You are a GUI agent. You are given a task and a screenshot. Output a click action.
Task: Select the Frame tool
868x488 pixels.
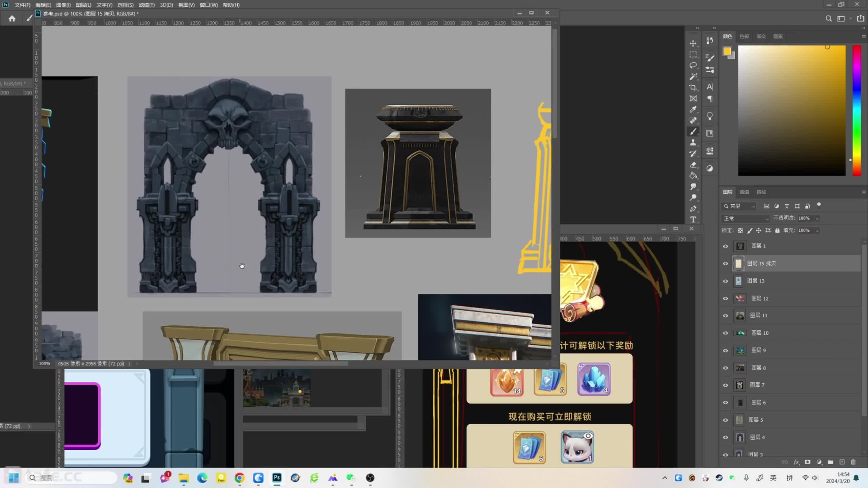click(x=693, y=99)
